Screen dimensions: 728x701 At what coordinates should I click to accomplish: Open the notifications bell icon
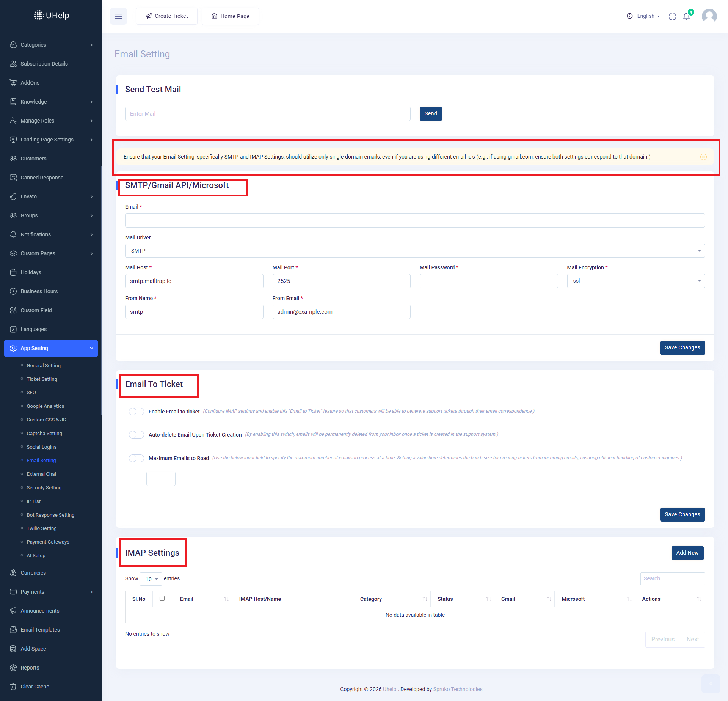[686, 16]
